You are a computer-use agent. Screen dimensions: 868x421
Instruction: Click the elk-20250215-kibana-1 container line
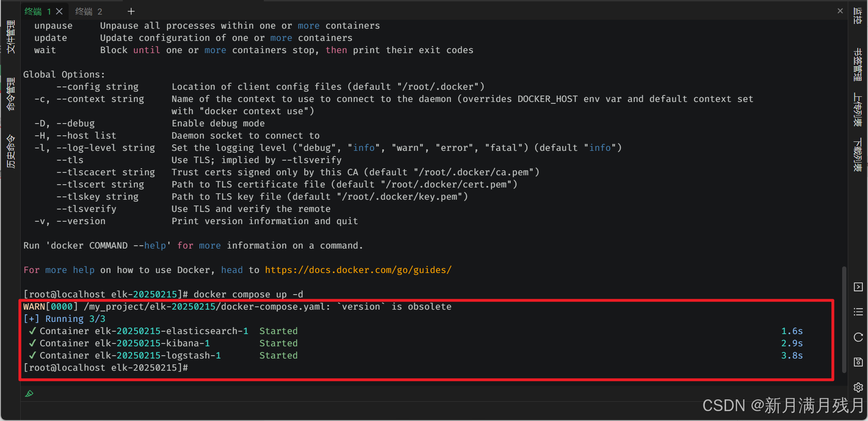coord(163,343)
